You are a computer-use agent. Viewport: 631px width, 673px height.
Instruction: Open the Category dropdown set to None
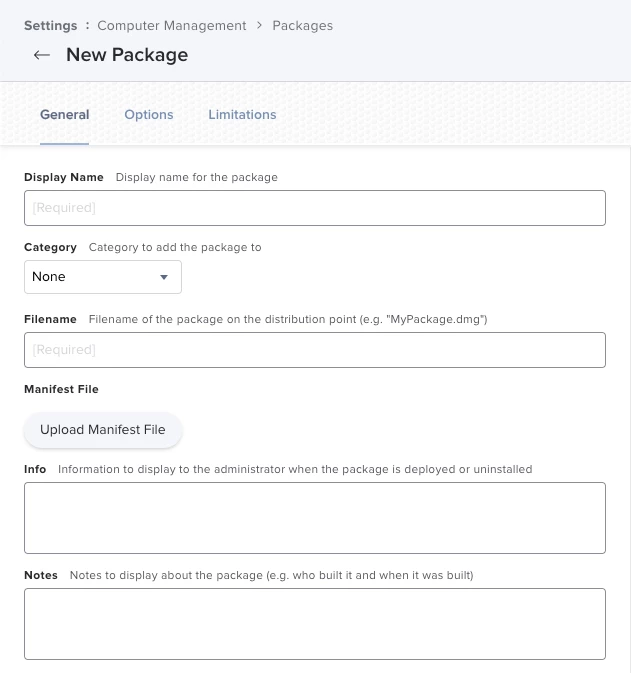[x=102, y=277]
